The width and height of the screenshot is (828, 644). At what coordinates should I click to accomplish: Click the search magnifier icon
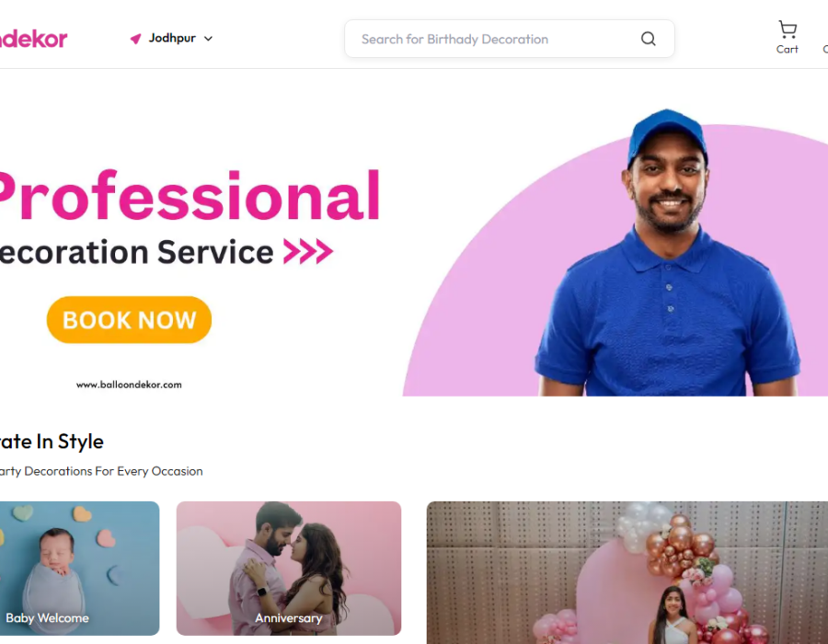(x=649, y=39)
